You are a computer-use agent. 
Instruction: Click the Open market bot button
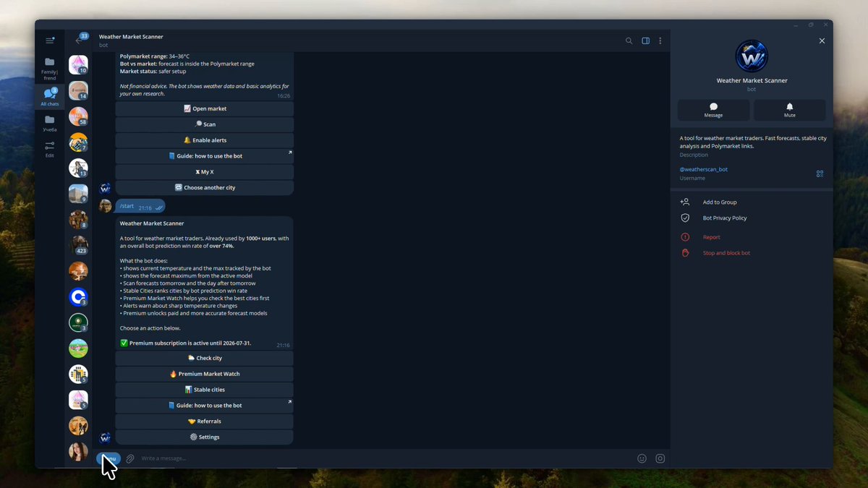[x=205, y=108]
